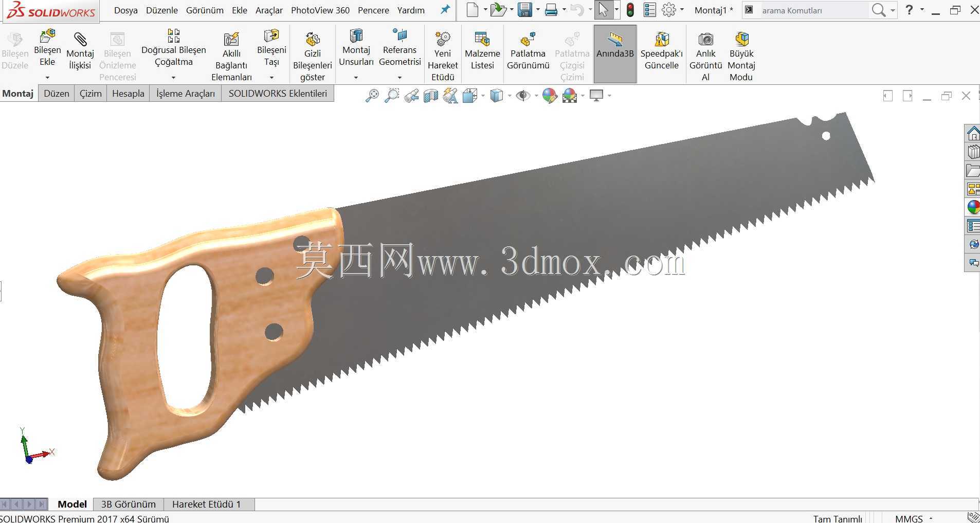980x523 pixels.
Task: Click Akıllı Bağlantı Elemanları icon
Action: pyautogui.click(x=231, y=39)
